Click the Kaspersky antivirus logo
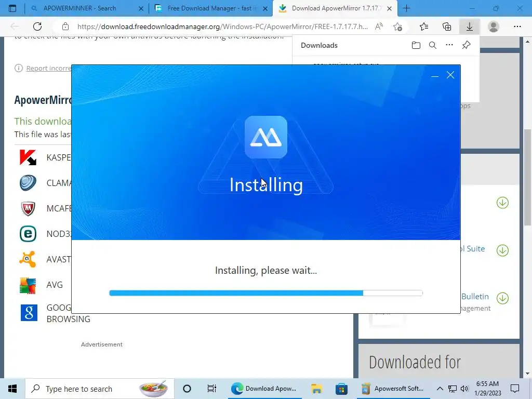 pyautogui.click(x=28, y=157)
